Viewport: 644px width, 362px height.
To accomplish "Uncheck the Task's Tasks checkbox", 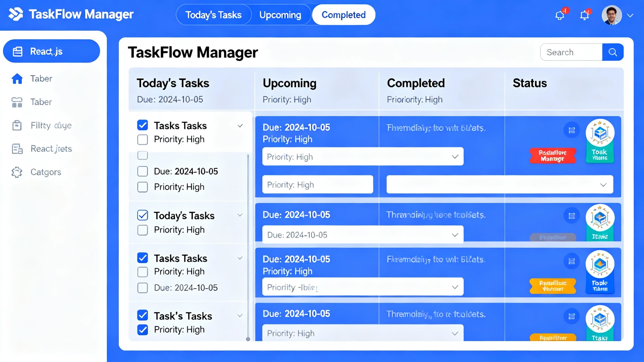I will click(142, 315).
